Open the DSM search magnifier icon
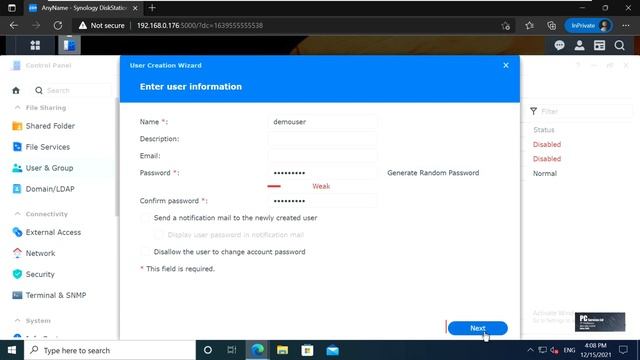The image size is (640, 360). click(619, 45)
